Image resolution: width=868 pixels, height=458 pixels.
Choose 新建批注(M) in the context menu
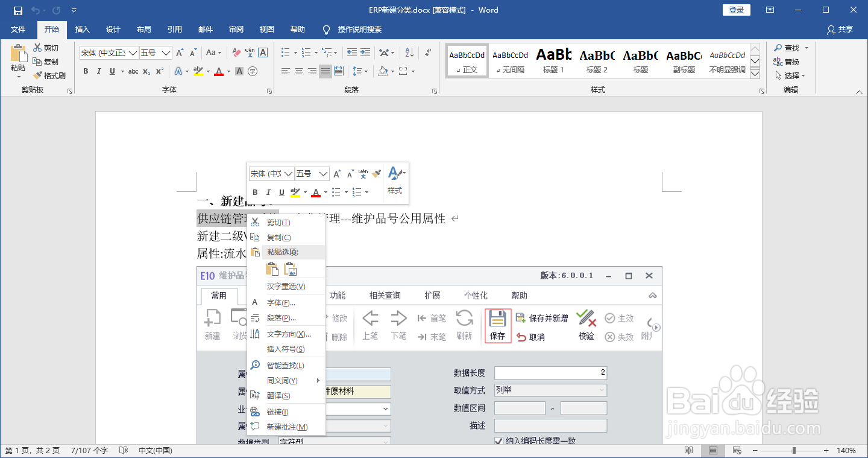(286, 427)
